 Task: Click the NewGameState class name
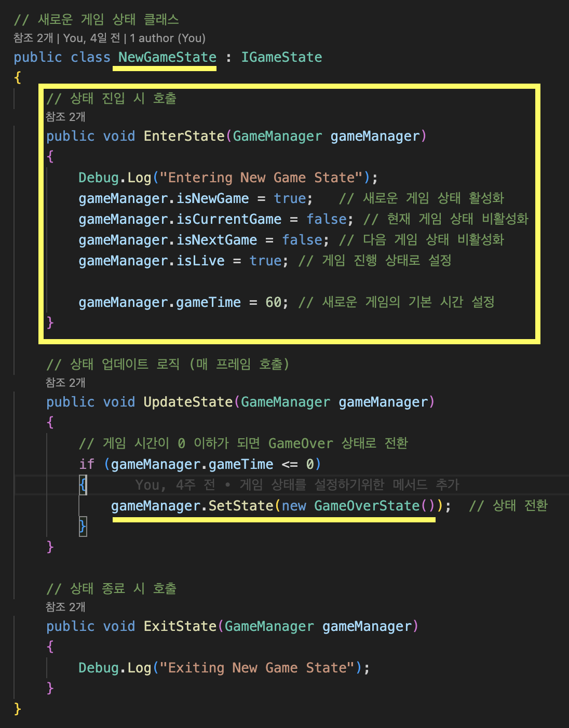point(167,57)
